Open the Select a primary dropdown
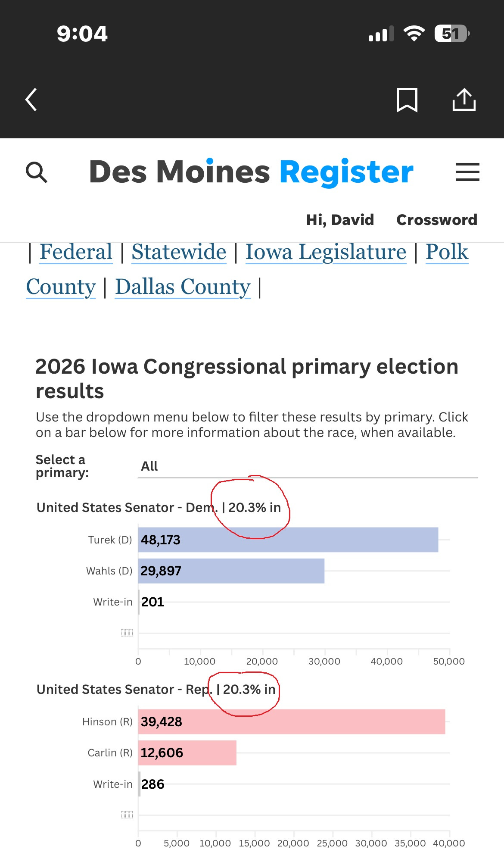Image resolution: width=504 pixels, height=865 pixels. tap(308, 466)
